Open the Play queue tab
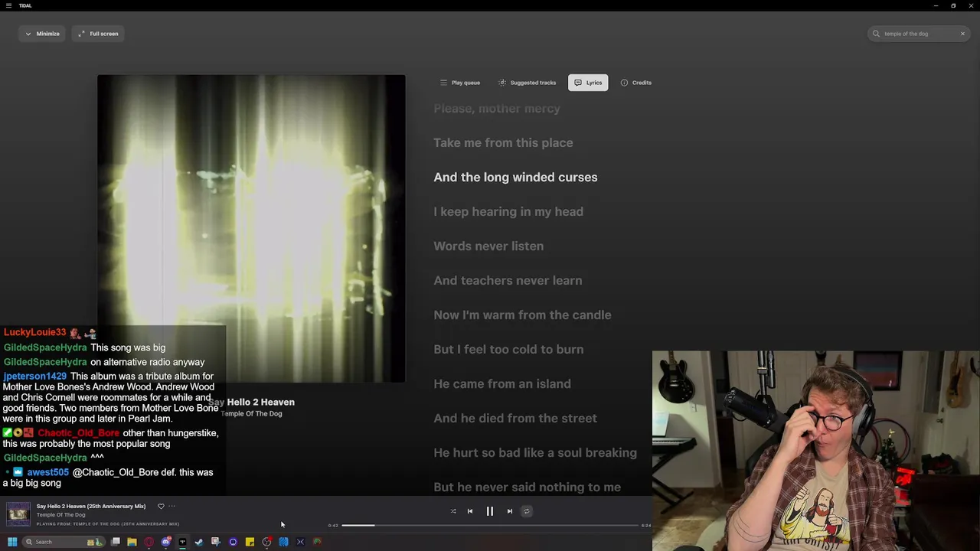This screenshot has height=551, width=980. point(460,83)
